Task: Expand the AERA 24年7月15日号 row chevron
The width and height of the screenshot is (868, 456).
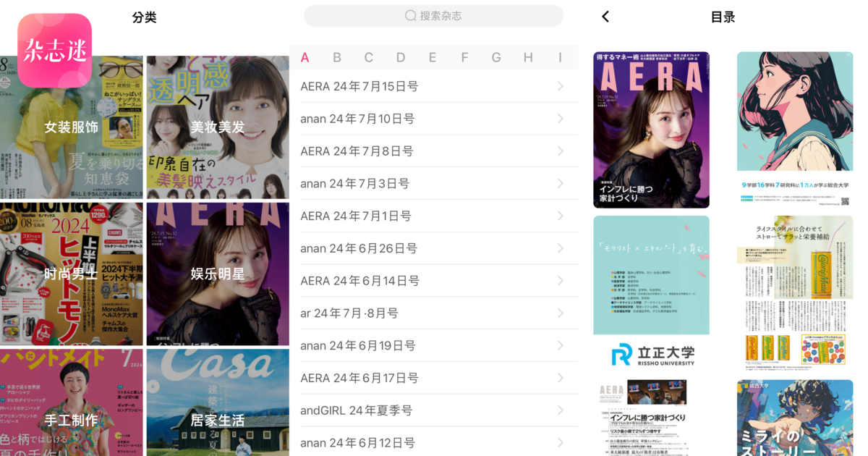Action: pos(561,86)
